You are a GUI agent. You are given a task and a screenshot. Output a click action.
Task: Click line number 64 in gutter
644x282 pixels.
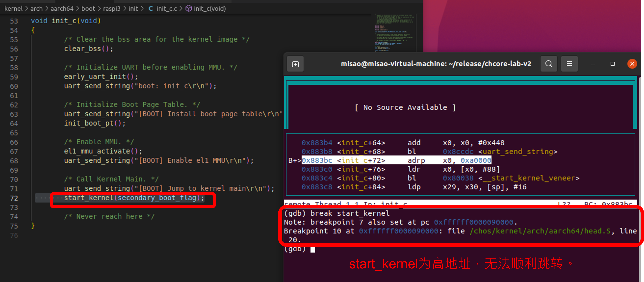[x=14, y=124]
